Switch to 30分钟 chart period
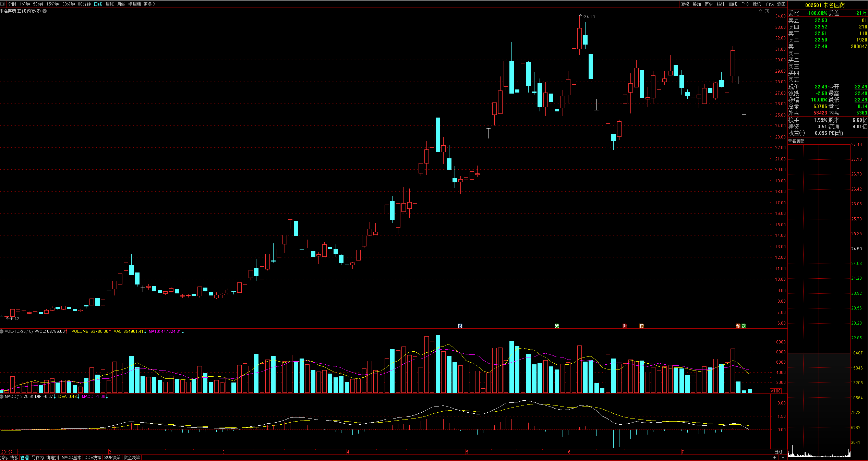The height and width of the screenshot is (461, 868). [x=69, y=4]
